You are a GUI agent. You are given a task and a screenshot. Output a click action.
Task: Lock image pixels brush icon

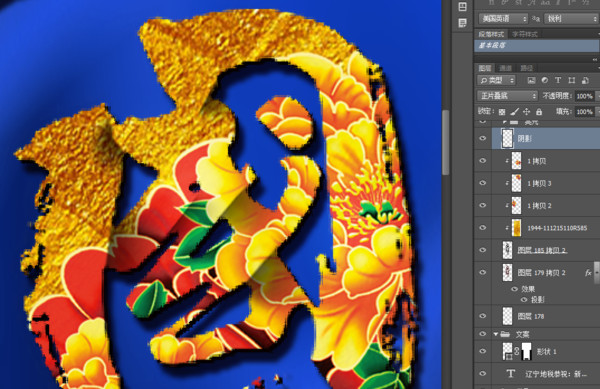tap(515, 112)
